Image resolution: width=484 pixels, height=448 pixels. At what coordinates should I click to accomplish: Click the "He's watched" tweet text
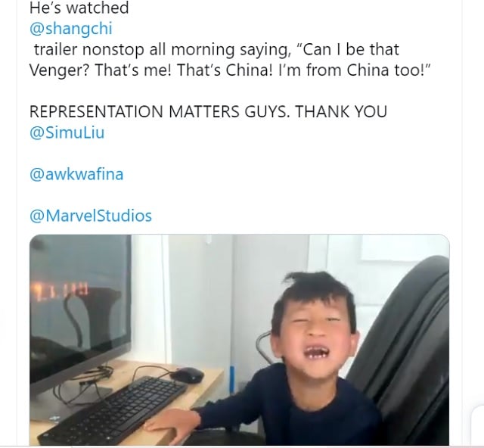pos(79,8)
